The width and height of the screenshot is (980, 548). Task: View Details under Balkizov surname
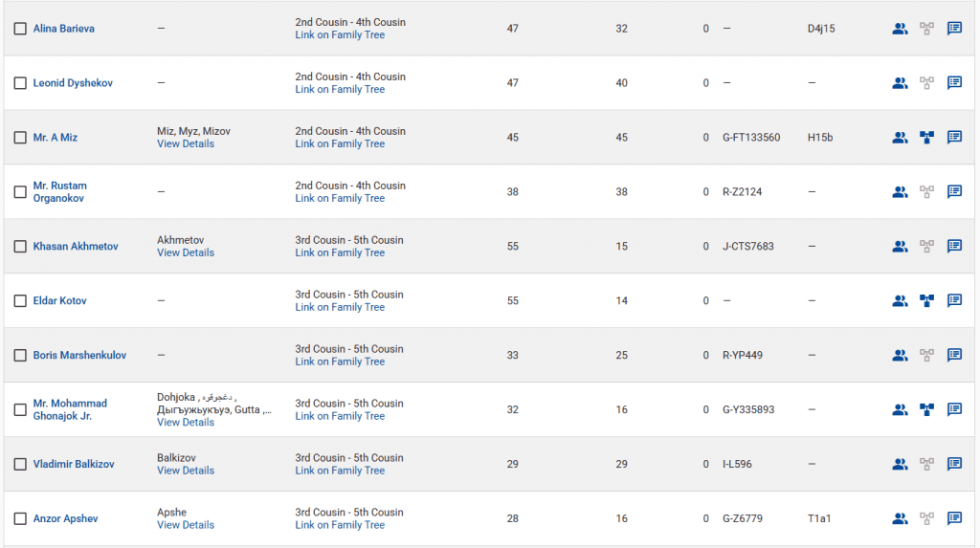point(186,471)
